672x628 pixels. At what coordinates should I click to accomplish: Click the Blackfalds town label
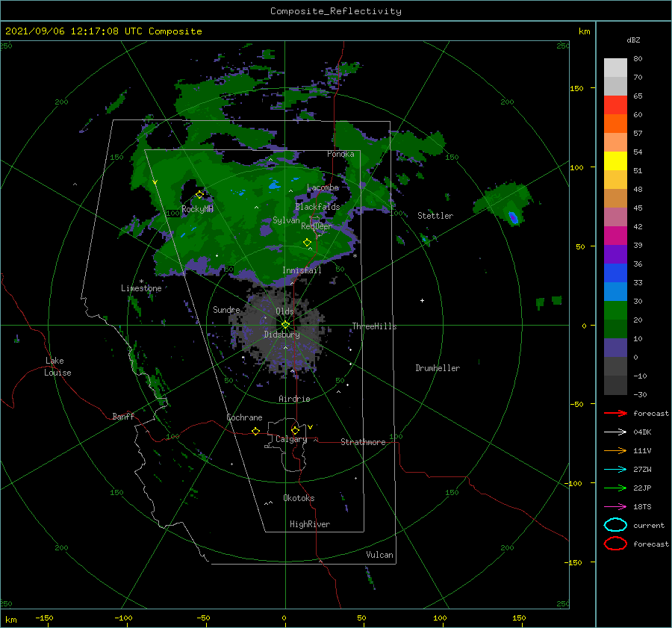[x=317, y=207]
